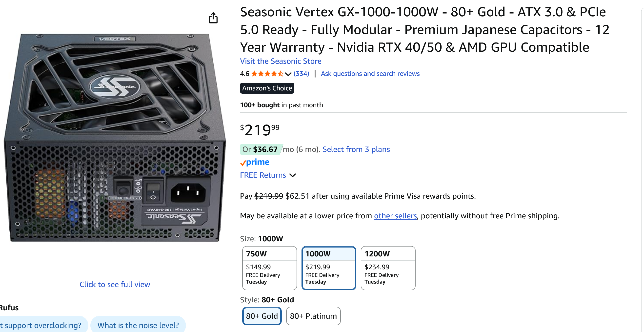Expand the FREE Returns details
This screenshot has height=332, width=644.
point(263,175)
